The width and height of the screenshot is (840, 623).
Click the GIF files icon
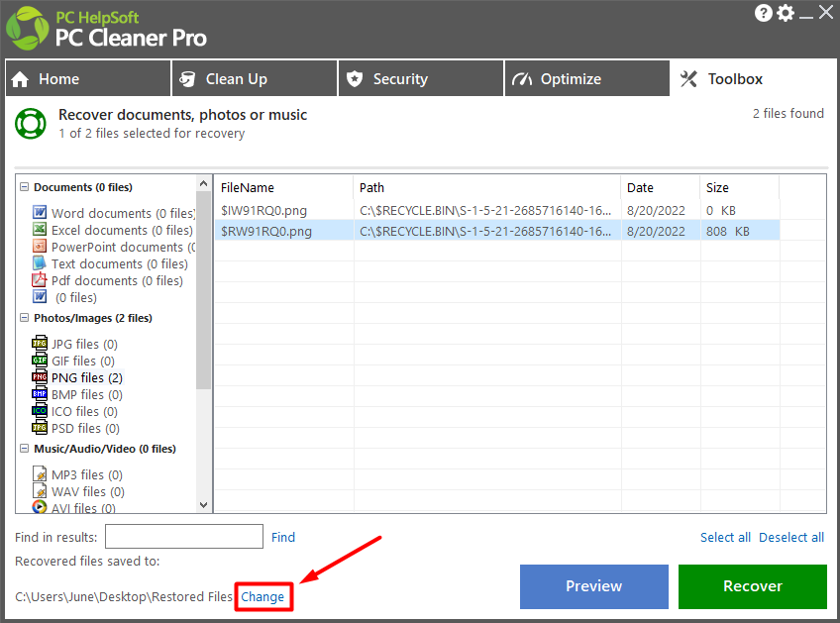pos(39,360)
